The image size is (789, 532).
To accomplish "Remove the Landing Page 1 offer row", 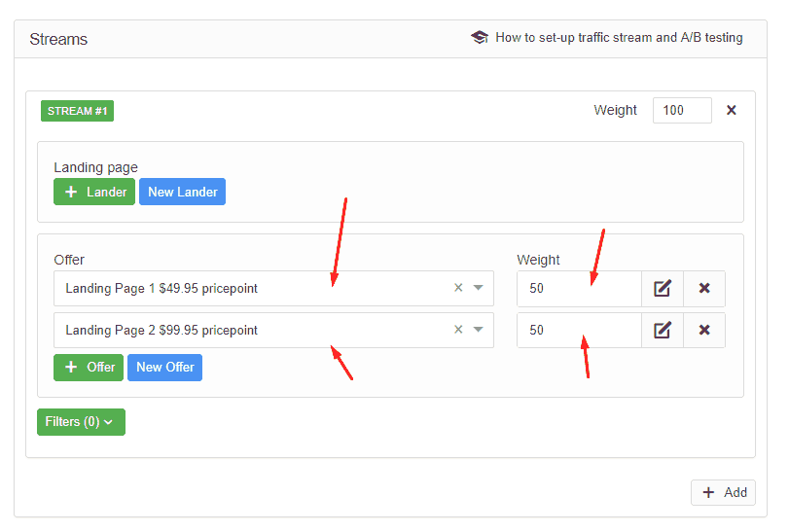I will [704, 289].
